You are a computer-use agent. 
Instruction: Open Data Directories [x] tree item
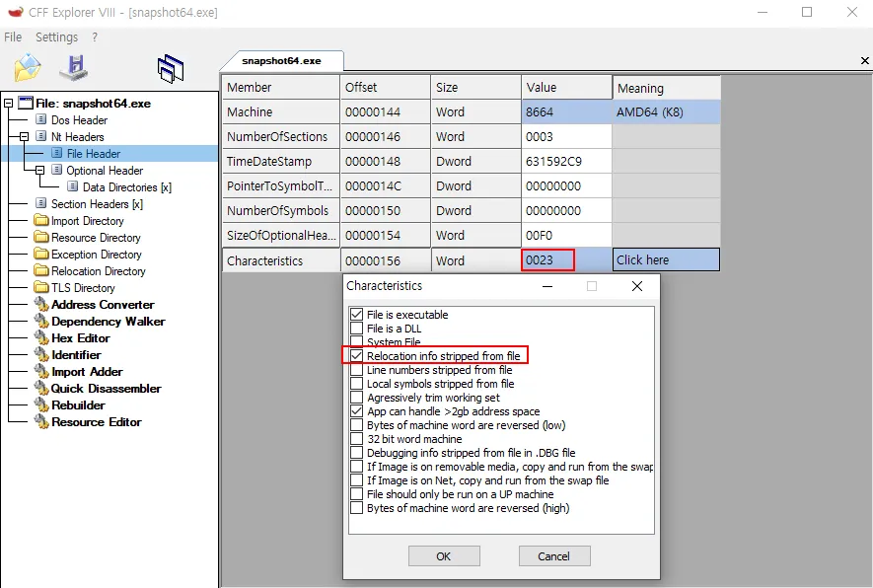(x=127, y=187)
